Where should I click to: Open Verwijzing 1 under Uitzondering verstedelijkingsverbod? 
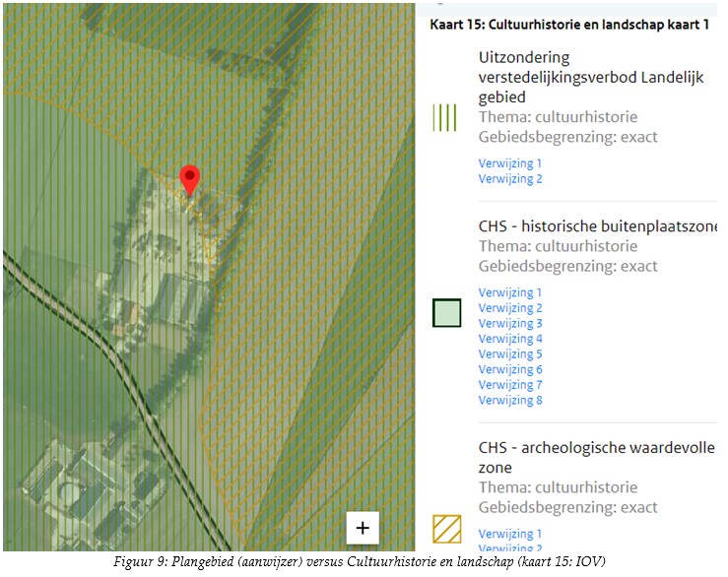(x=509, y=163)
